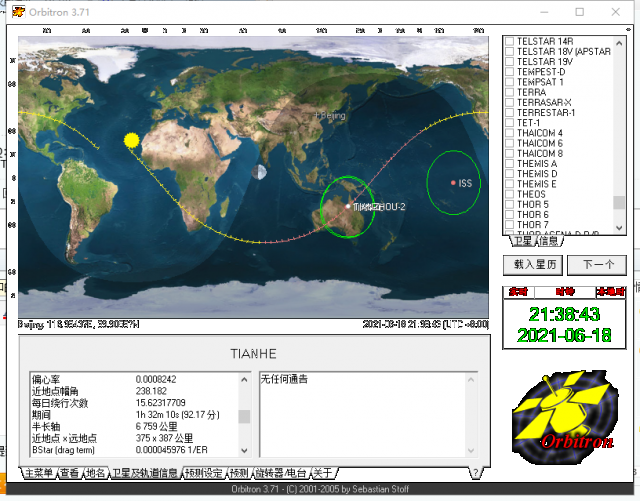This screenshot has width=640, height=501.
Task: Click the TIANHE satellite white dot marker
Action: (348, 206)
